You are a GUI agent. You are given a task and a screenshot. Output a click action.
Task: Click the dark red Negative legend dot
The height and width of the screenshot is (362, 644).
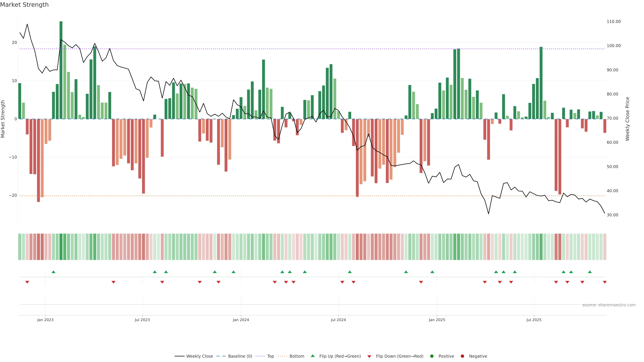[x=462, y=356]
